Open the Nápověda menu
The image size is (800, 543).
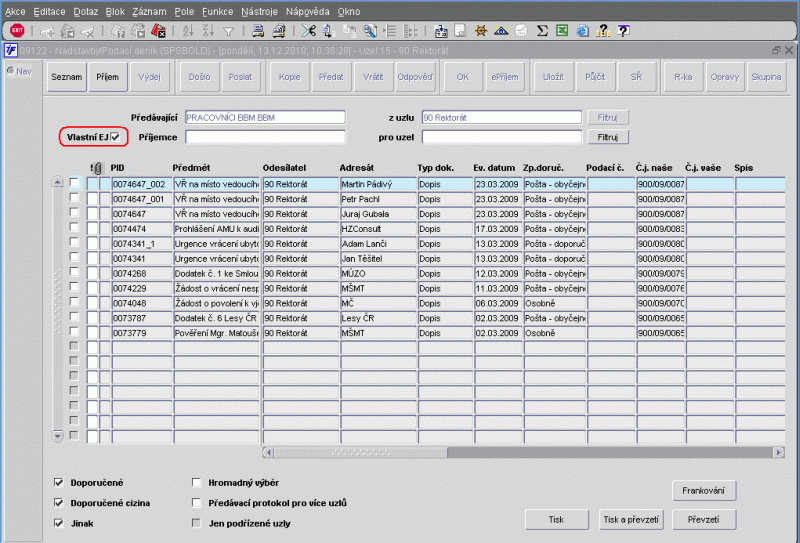coord(307,11)
